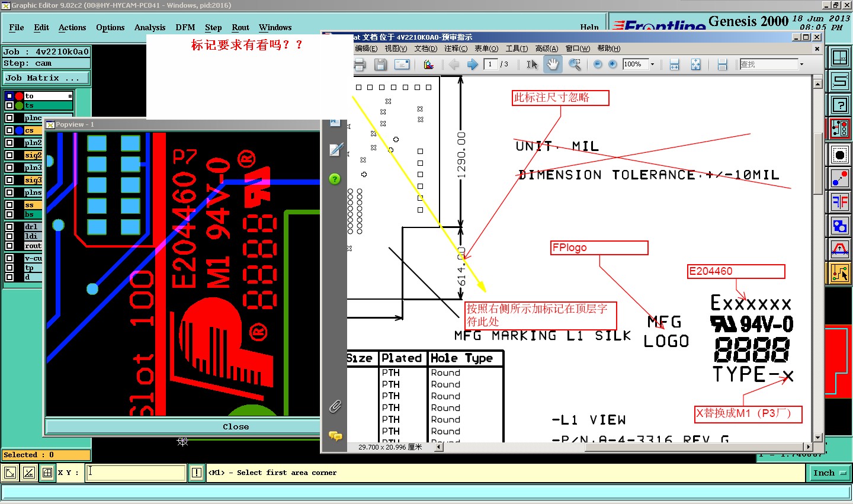This screenshot has width=853, height=504.
Task: Click the fit full page icon
Action: tap(695, 65)
